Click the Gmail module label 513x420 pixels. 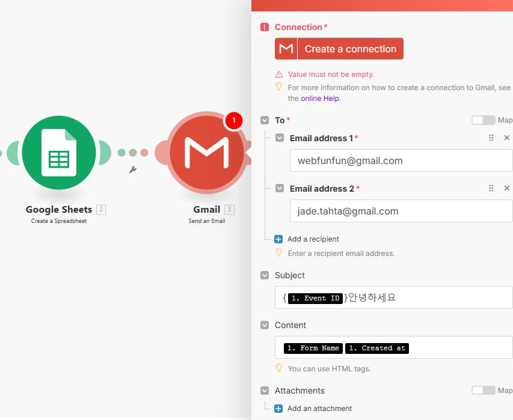pos(206,210)
